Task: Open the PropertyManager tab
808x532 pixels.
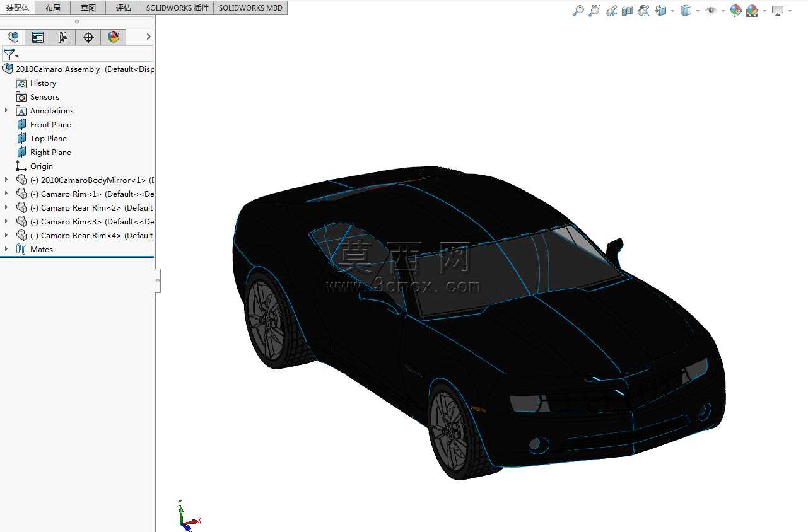Action: pos(38,37)
